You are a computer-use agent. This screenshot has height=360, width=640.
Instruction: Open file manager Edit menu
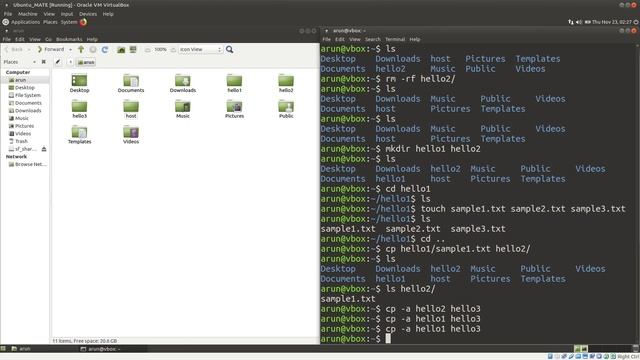[20, 39]
